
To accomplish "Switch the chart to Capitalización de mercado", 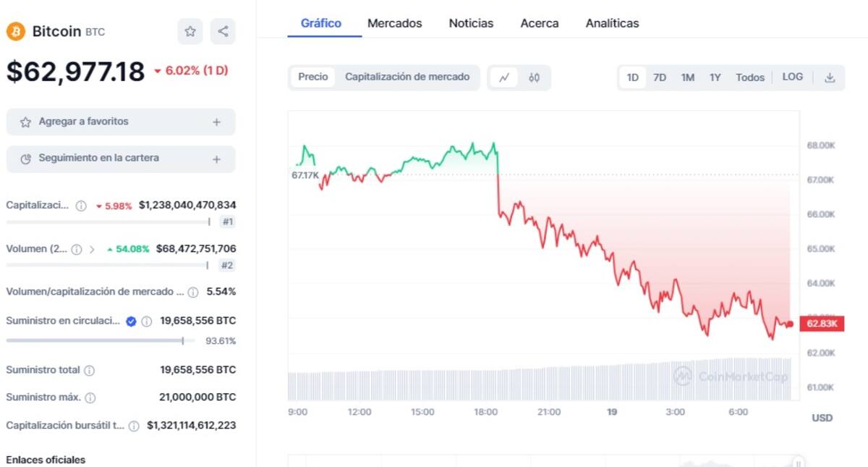I will pyautogui.click(x=408, y=77).
